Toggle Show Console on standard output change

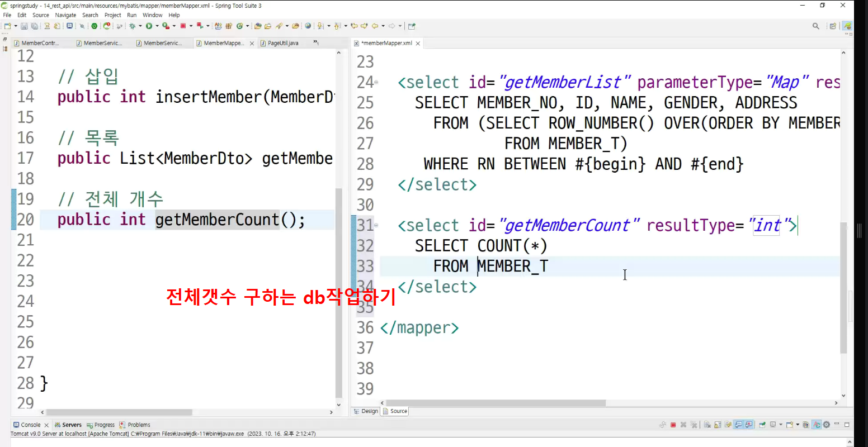[x=738, y=425]
